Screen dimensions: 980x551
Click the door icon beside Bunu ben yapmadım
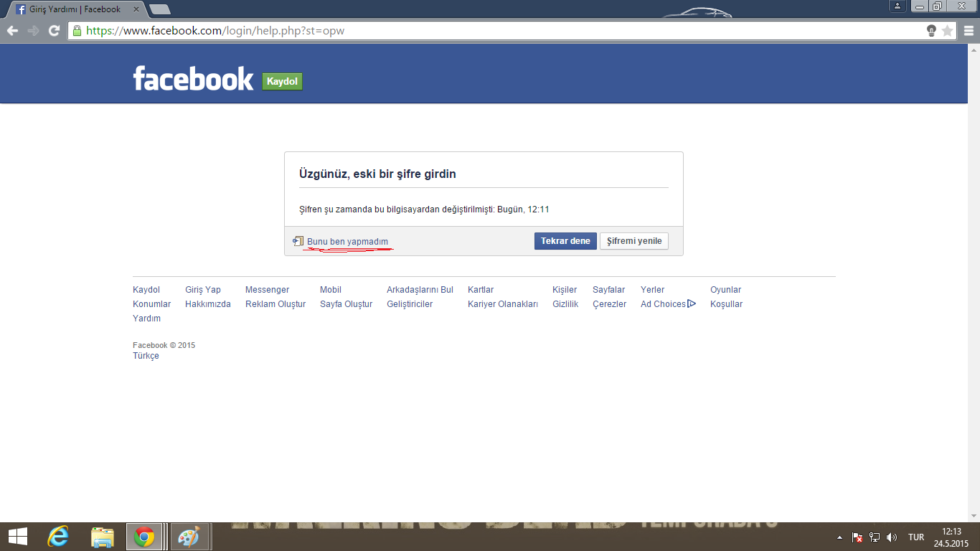click(x=298, y=241)
